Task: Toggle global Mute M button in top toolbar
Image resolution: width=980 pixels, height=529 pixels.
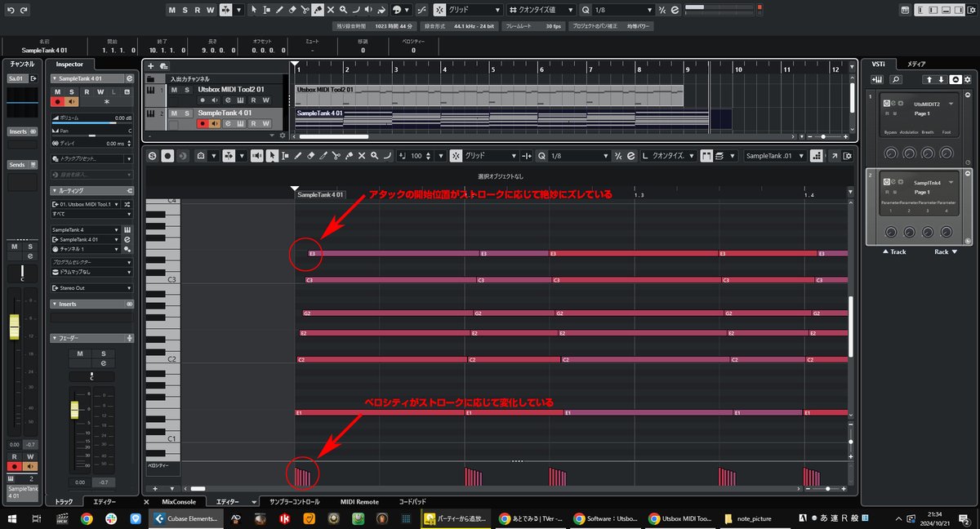Action: (x=172, y=10)
